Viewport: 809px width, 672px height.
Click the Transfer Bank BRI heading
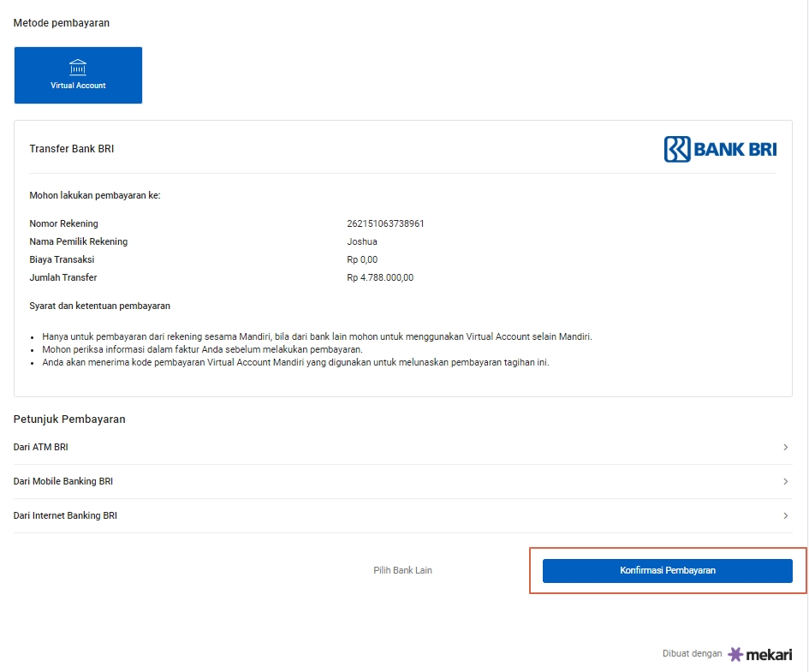(x=72, y=149)
